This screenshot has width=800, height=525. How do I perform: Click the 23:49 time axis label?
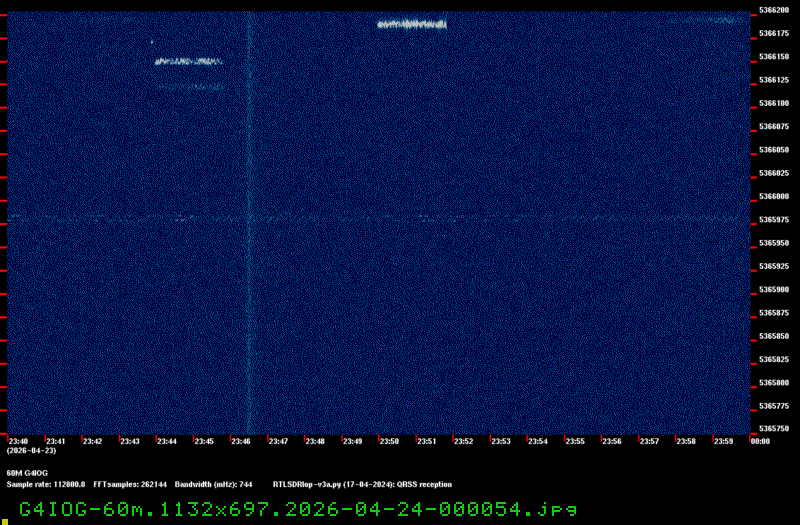(x=352, y=441)
